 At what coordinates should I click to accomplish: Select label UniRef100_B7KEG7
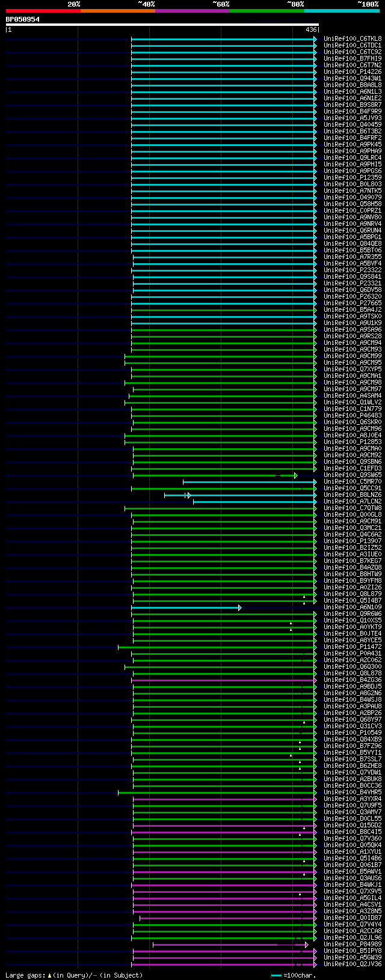[353, 561]
